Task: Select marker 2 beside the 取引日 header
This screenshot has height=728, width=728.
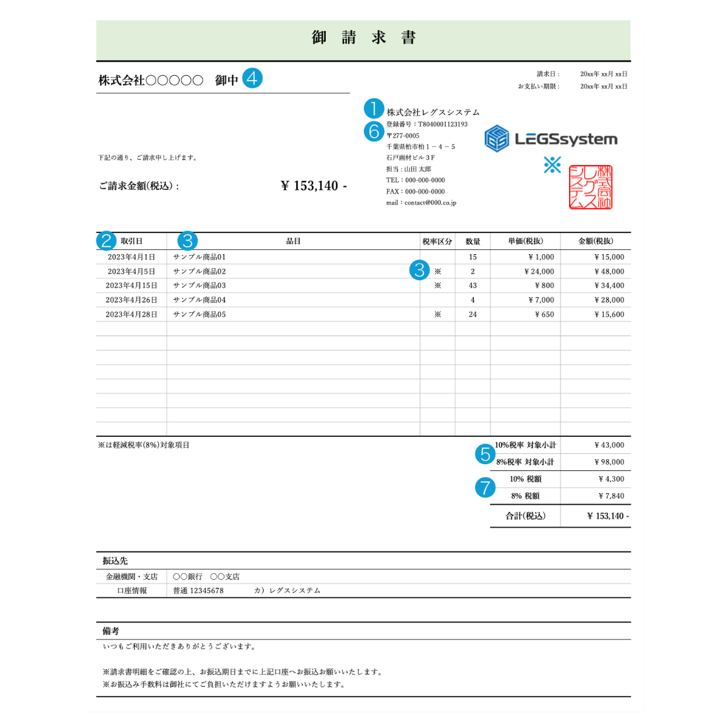Action: click(x=106, y=241)
